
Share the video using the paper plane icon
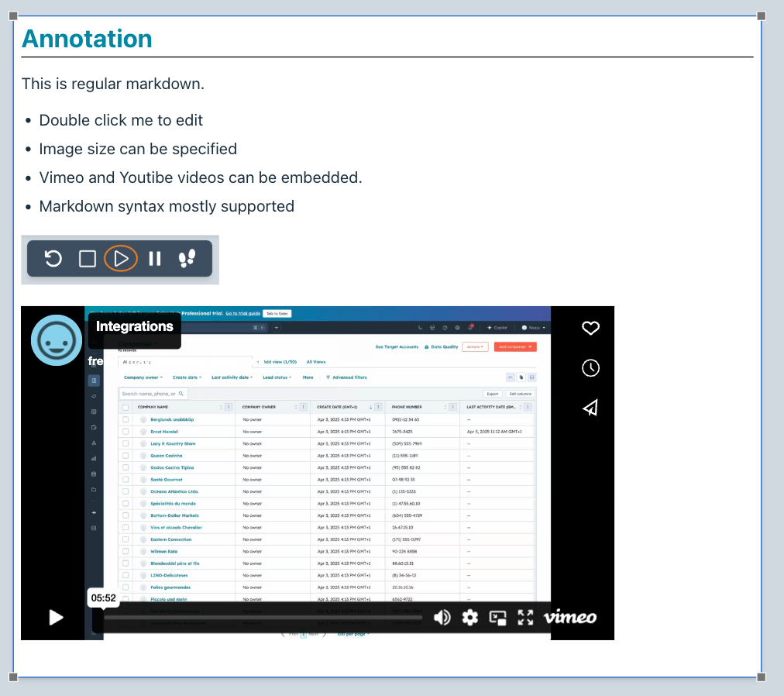590,408
